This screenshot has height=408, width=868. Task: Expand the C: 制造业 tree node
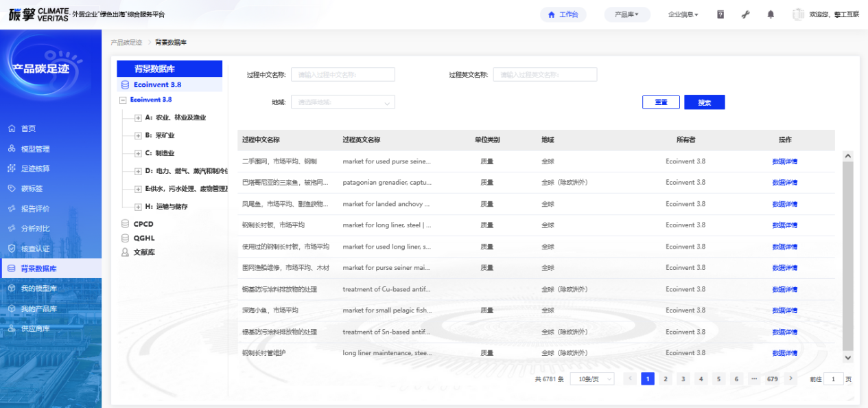click(138, 154)
